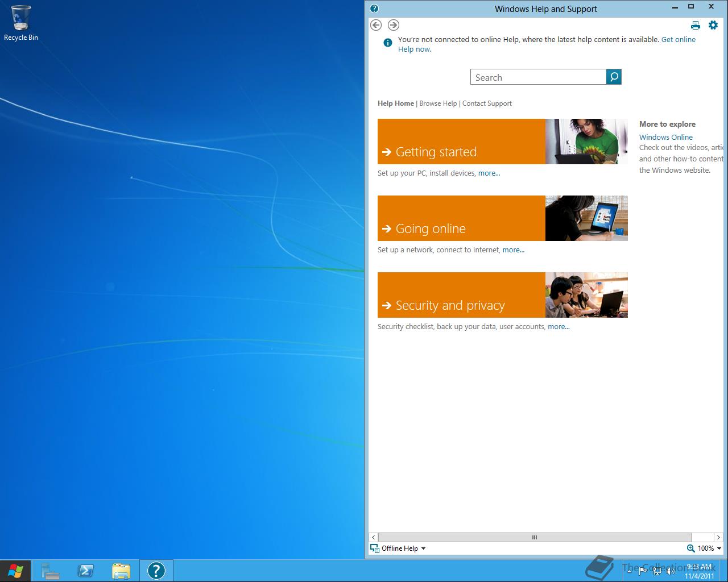Viewport: 728px width, 582px height.
Task: Open File Explorer from the taskbar
Action: pos(121,571)
